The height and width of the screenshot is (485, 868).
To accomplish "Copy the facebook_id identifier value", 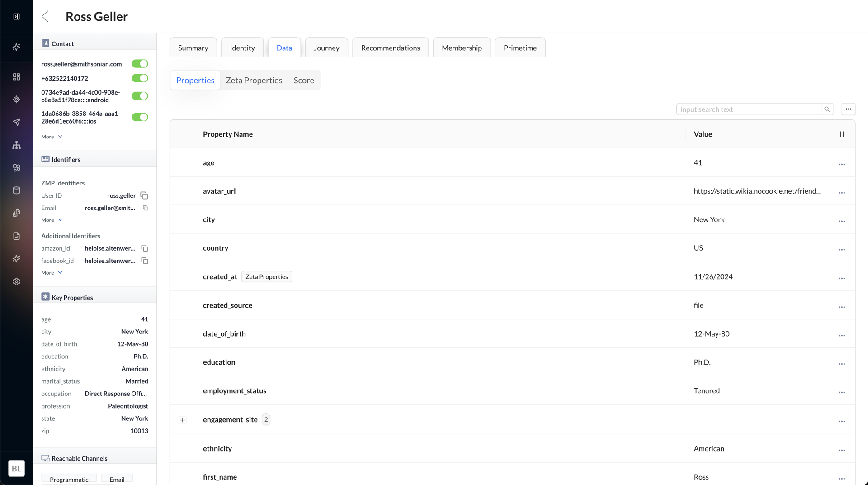I will [x=145, y=261].
